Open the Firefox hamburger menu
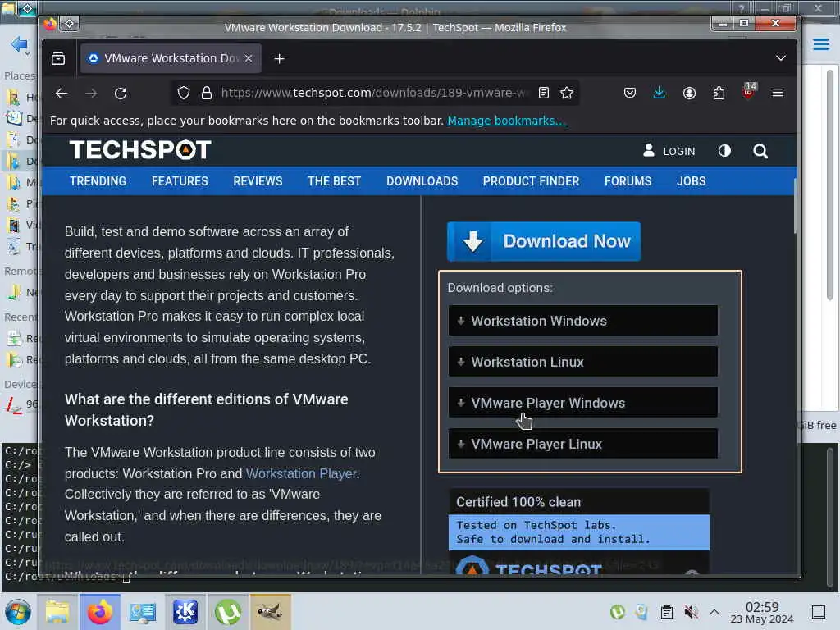 [778, 94]
